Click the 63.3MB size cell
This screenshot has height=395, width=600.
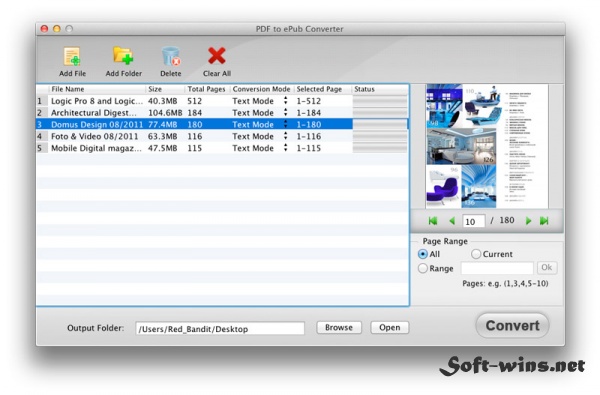click(163, 136)
